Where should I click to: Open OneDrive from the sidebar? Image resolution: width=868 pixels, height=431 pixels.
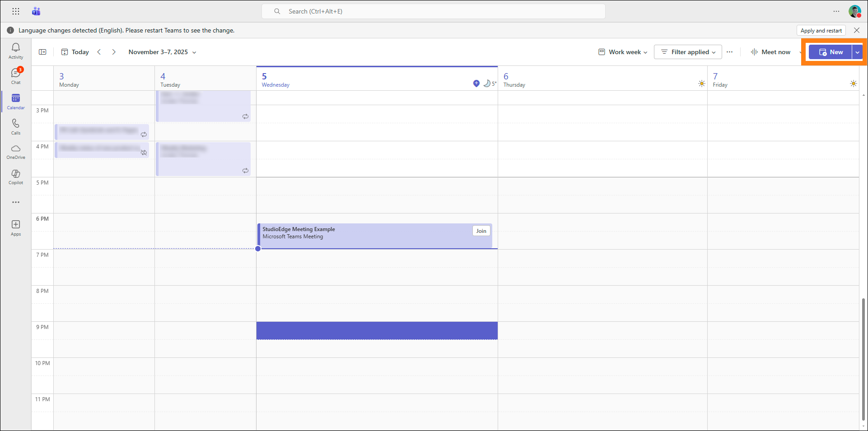coord(16,152)
